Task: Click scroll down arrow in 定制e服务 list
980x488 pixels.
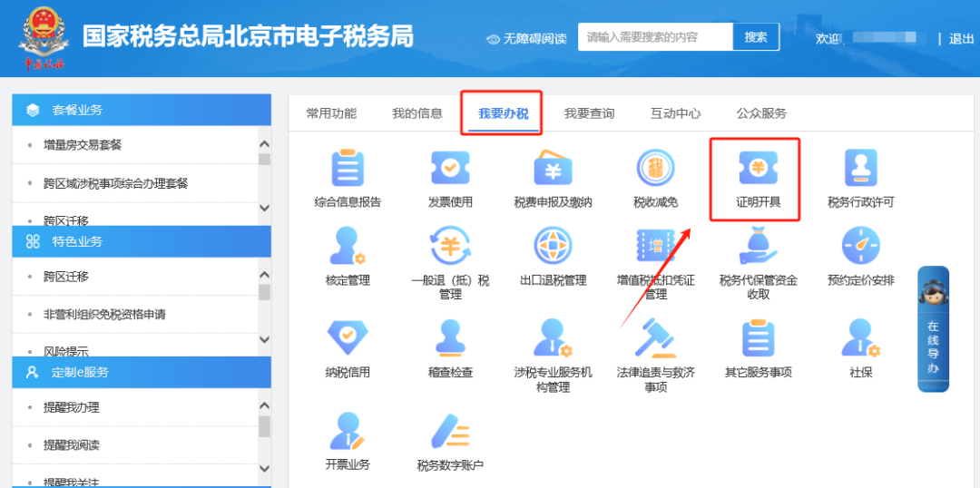Action: (x=264, y=468)
